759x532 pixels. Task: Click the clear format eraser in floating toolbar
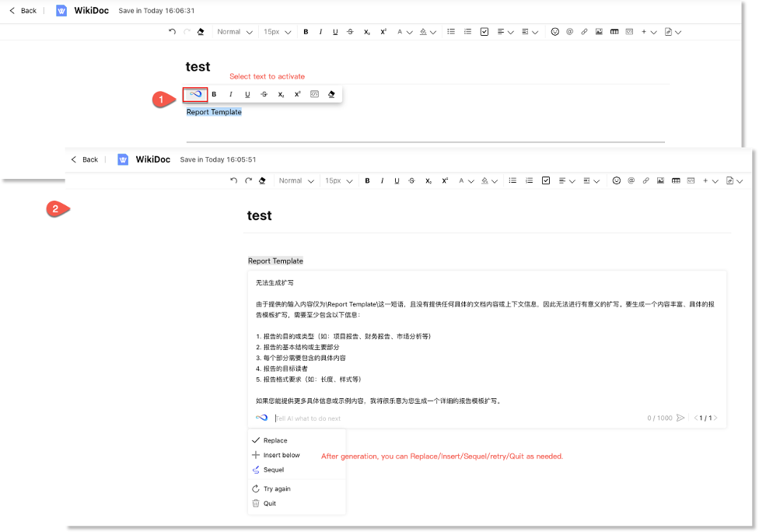click(331, 94)
